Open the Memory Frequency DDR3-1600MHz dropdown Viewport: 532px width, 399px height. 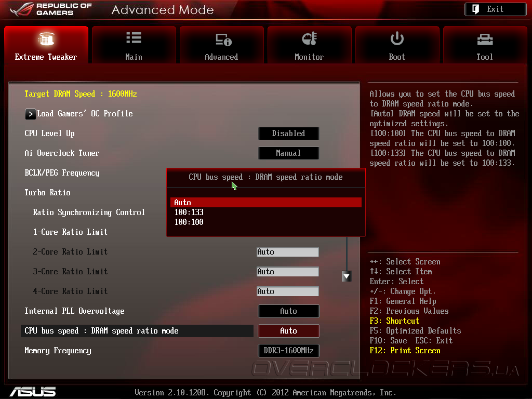tap(288, 351)
